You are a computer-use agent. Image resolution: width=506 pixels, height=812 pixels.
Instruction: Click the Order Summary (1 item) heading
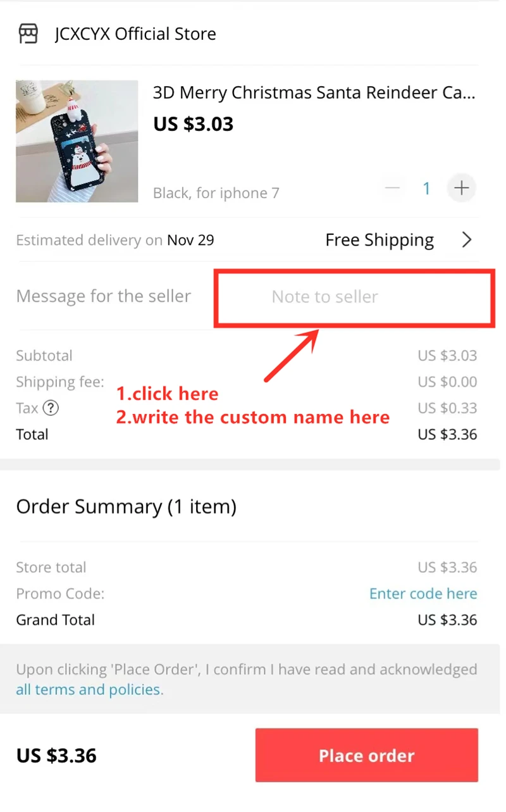pyautogui.click(x=126, y=506)
